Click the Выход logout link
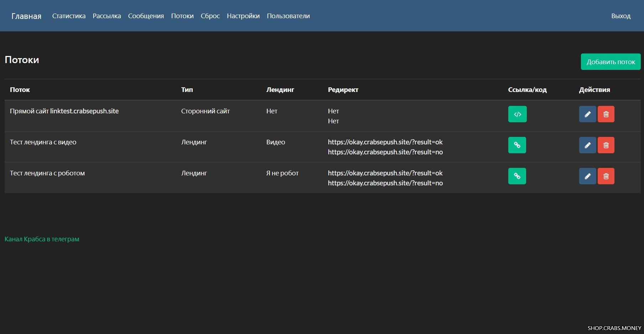 tap(621, 16)
